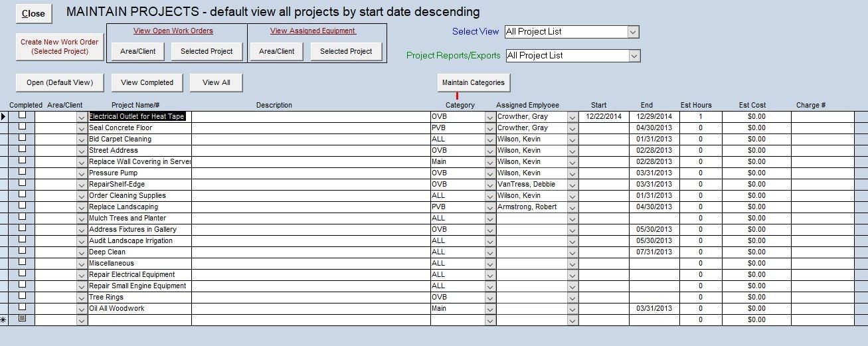868x346 pixels.
Task: Check Completed for RepairShelf-Edge
Action: (22, 183)
